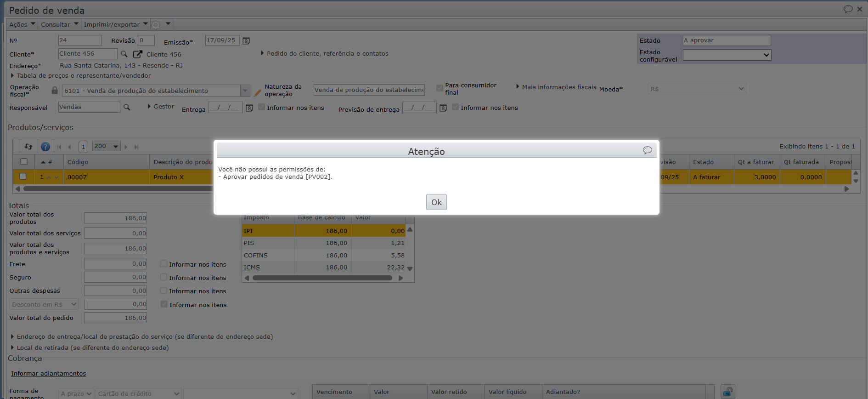Open the comment bubble in the Pedido de venda title bar
The height and width of the screenshot is (399, 868).
click(x=848, y=9)
